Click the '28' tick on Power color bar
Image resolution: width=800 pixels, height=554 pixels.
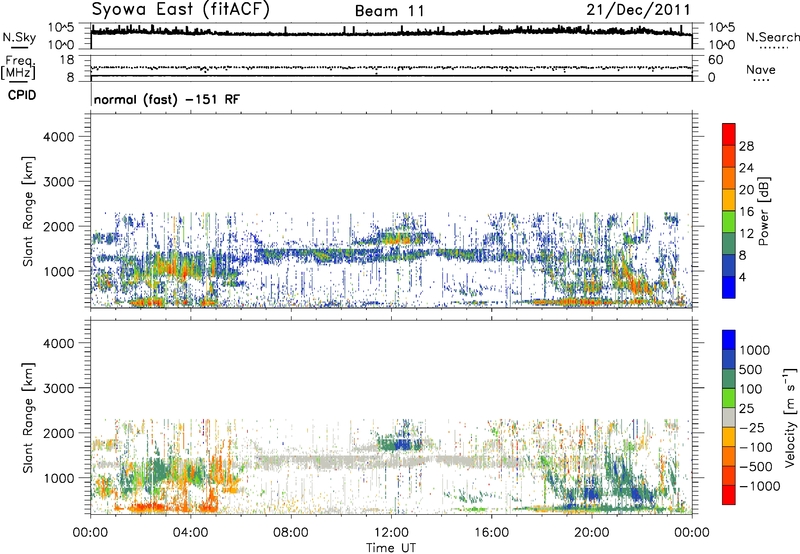pyautogui.click(x=746, y=146)
